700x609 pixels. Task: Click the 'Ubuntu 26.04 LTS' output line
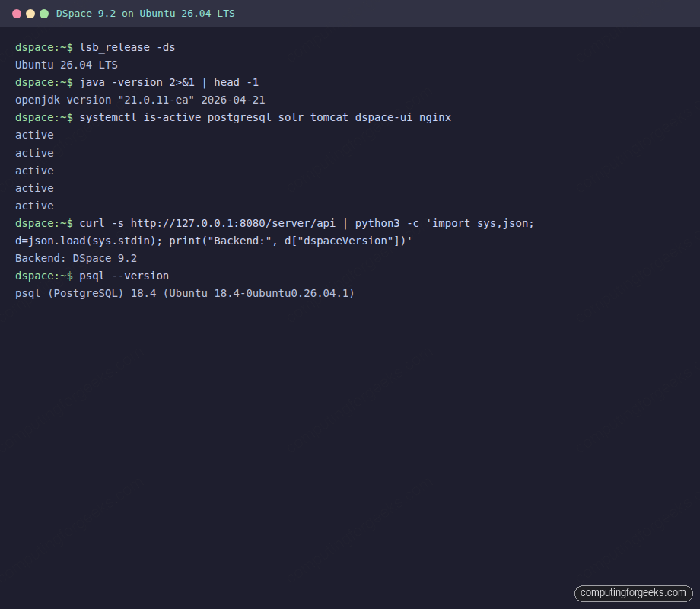[x=66, y=65]
